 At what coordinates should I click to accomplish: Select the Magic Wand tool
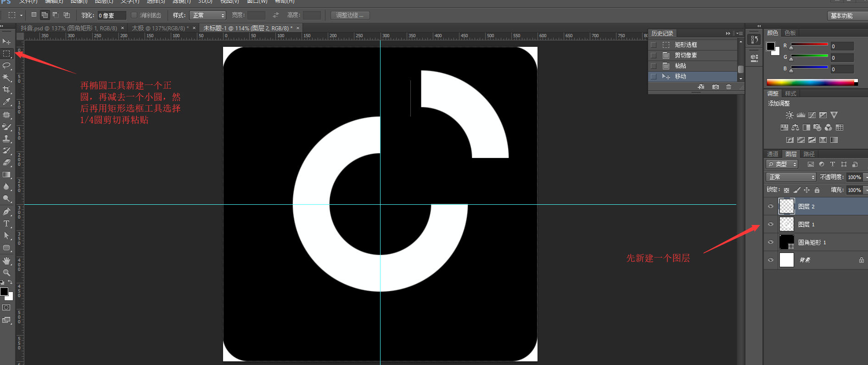(x=6, y=78)
